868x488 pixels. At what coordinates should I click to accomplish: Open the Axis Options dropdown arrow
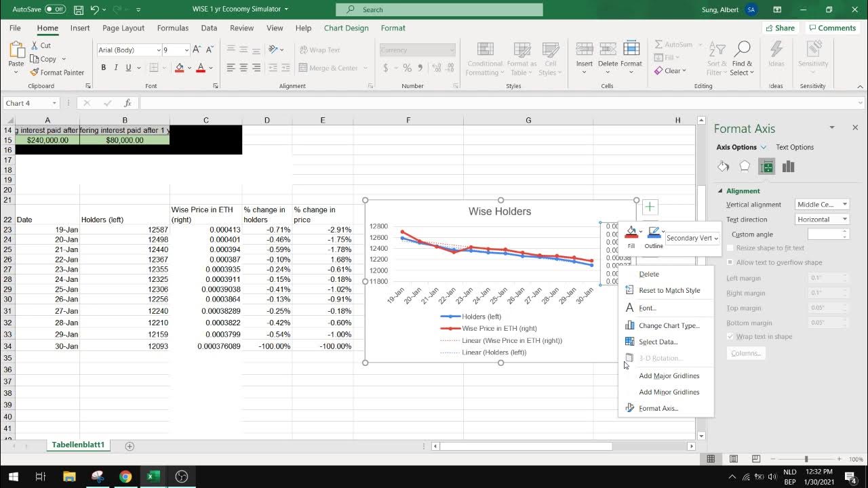tap(764, 147)
